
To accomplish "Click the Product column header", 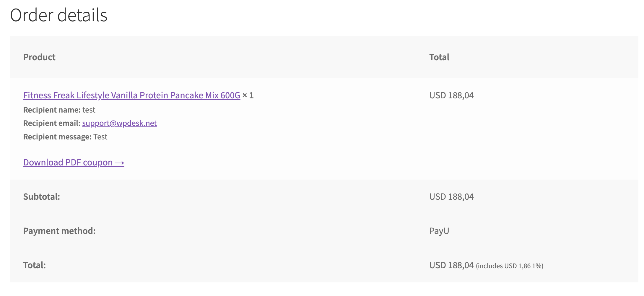I will click(x=39, y=57).
